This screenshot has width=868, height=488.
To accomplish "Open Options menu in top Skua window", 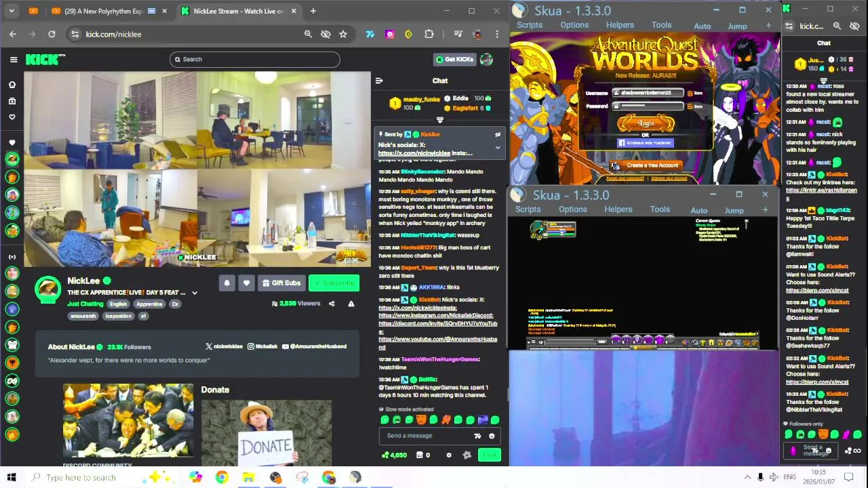I will 574,25.
